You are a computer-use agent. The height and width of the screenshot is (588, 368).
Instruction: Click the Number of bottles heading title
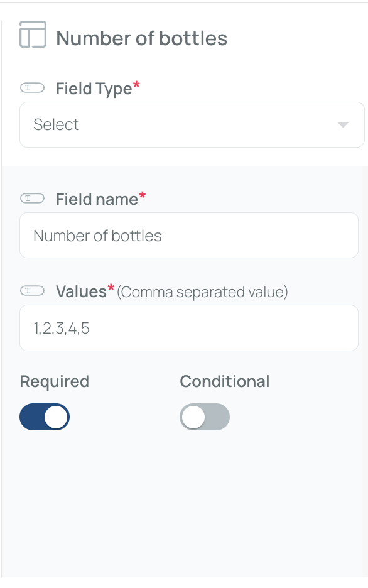(142, 38)
